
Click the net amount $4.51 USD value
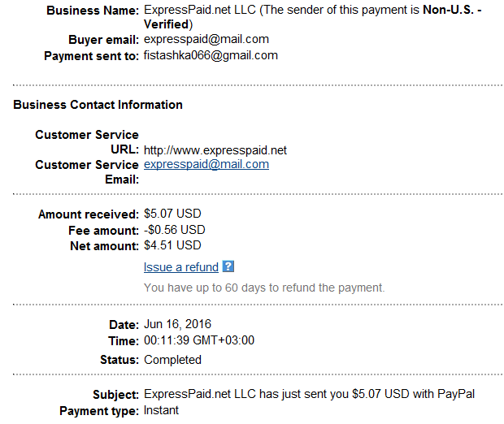coord(172,245)
